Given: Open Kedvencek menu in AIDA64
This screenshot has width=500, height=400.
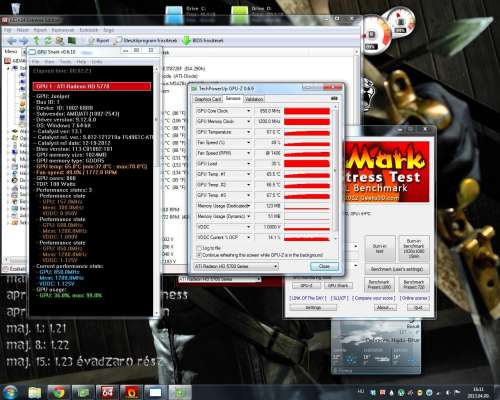Looking at the screenshot, I should click(62, 30).
